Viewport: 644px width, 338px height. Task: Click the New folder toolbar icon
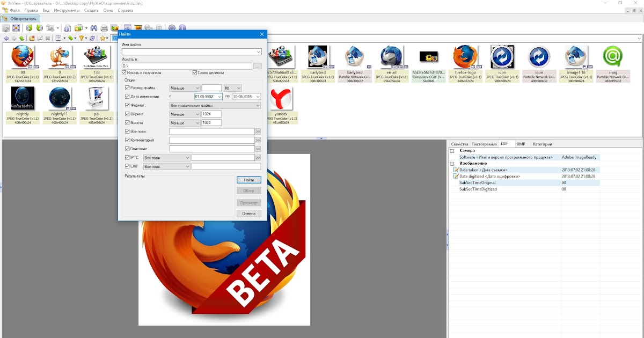click(x=32, y=38)
